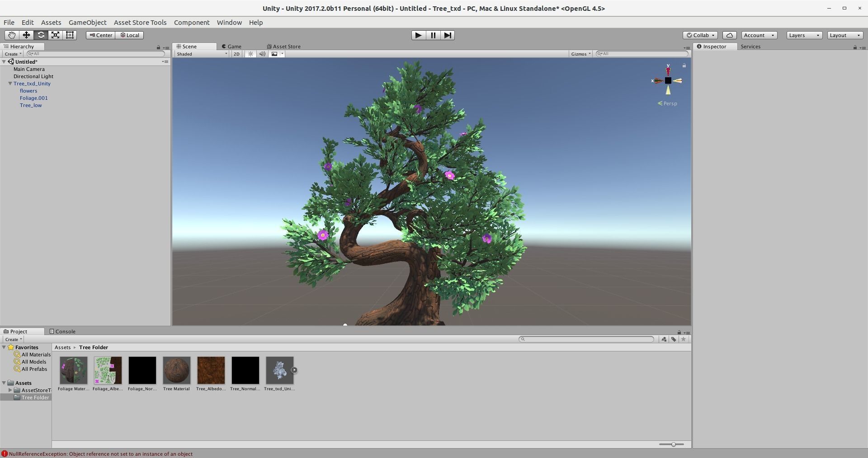Expand Tree_txd_Unity model sub-assets arrow
868x458 pixels.
294,370
